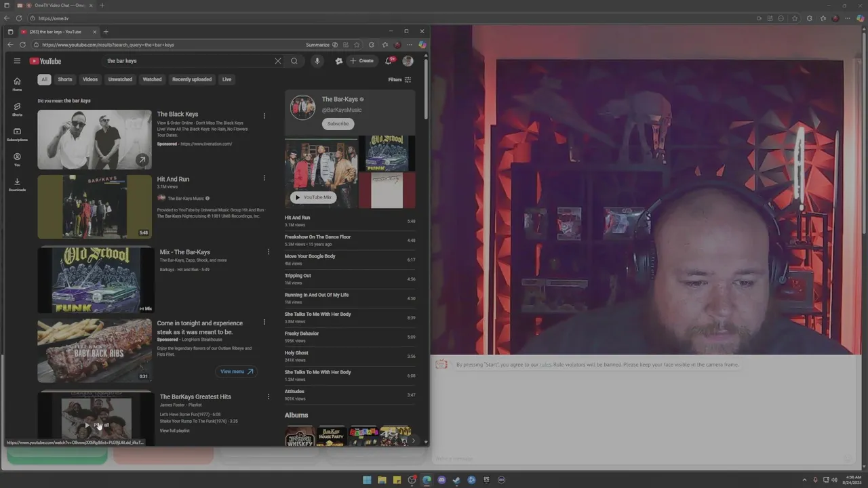Open more options for The BarKays Greatest Hits
Viewport: 868px width, 488px height.
click(x=269, y=396)
